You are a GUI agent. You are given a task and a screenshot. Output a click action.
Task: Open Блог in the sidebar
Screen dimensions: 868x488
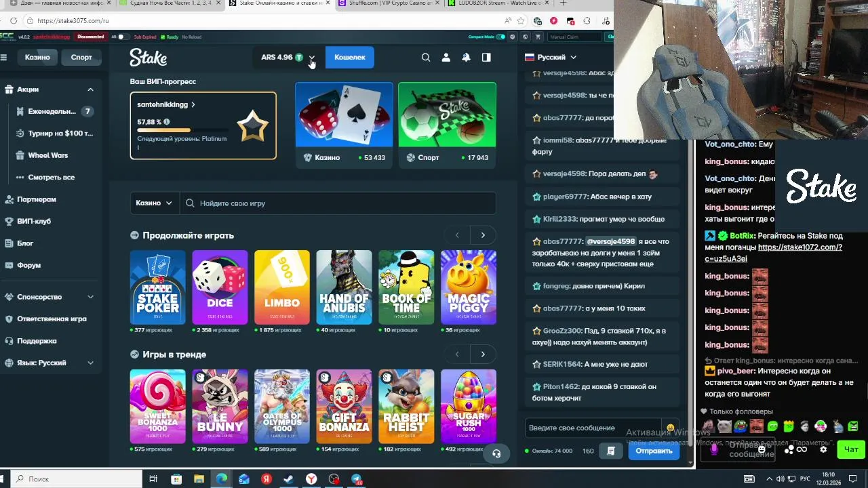pos(25,243)
